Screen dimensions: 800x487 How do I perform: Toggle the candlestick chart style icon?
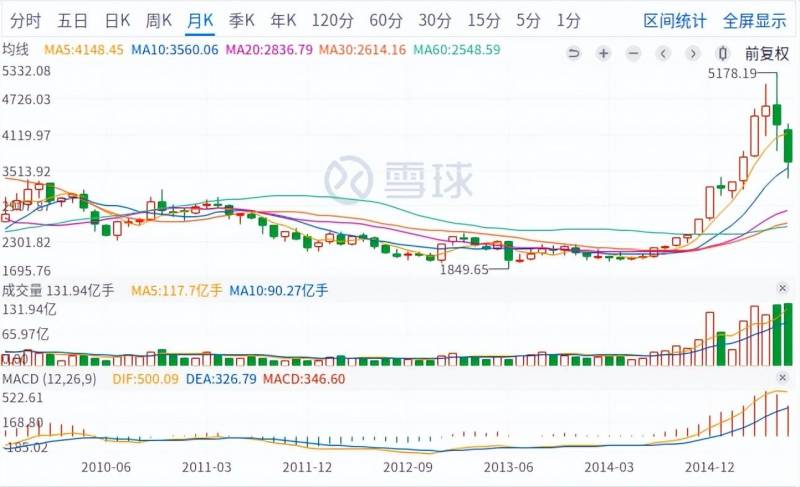(722, 54)
